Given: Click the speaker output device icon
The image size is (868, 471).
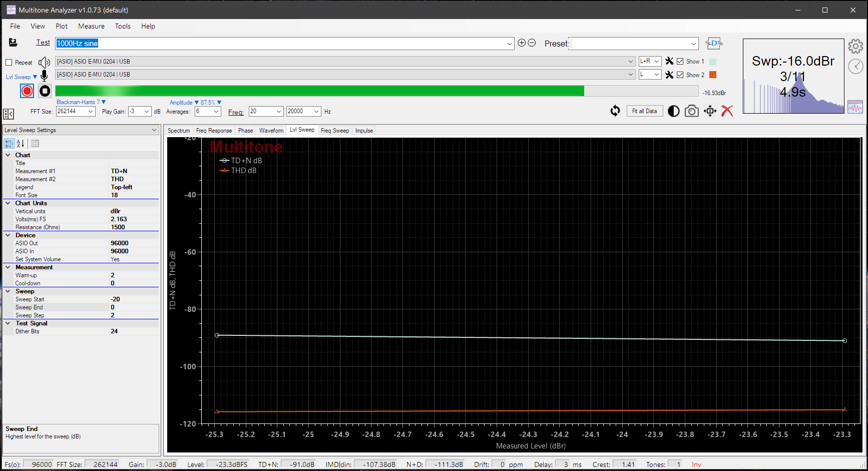Looking at the screenshot, I should [x=44, y=62].
